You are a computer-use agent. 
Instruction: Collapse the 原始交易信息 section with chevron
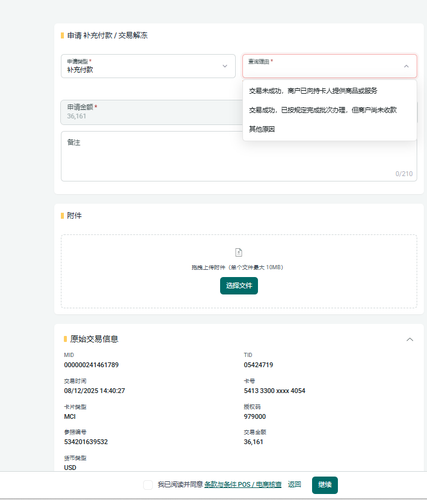[410, 339]
